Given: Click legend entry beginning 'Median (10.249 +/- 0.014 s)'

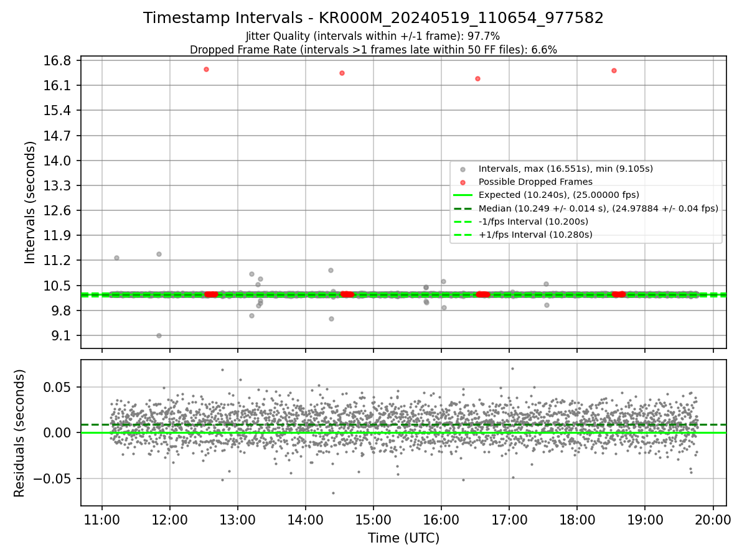Looking at the screenshot, I should point(598,208).
